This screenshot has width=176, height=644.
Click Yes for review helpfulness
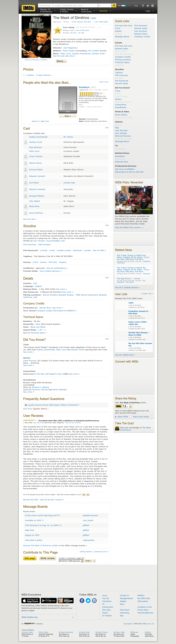tap(84, 495)
